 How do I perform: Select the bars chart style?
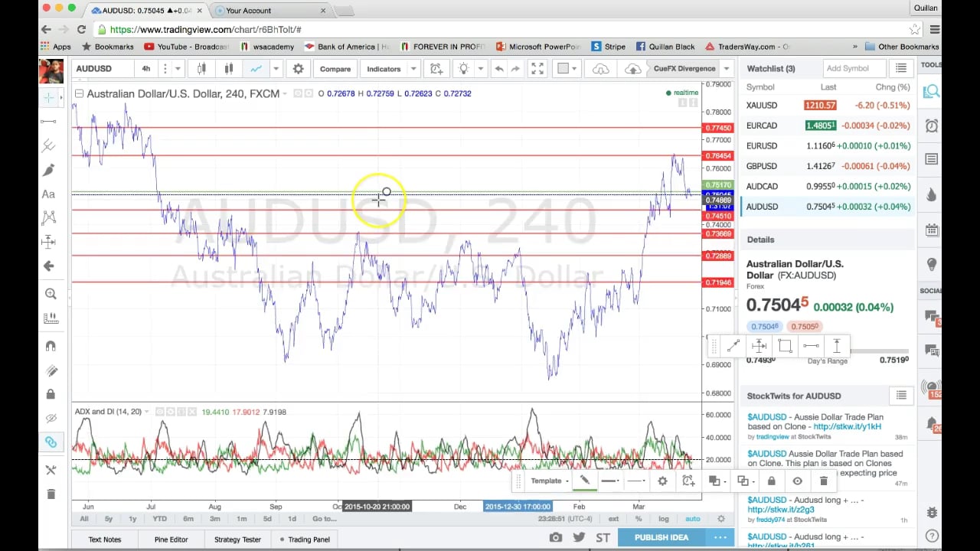click(x=201, y=69)
